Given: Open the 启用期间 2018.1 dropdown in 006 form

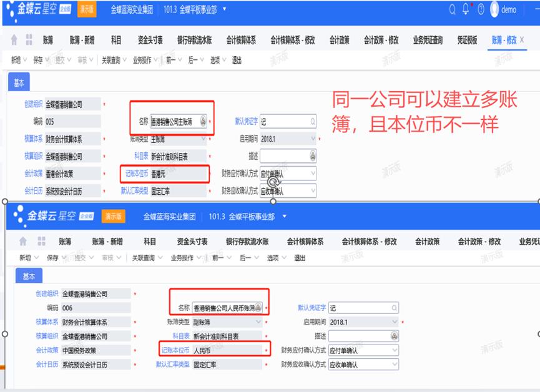Looking at the screenshot, I should pos(395,321).
